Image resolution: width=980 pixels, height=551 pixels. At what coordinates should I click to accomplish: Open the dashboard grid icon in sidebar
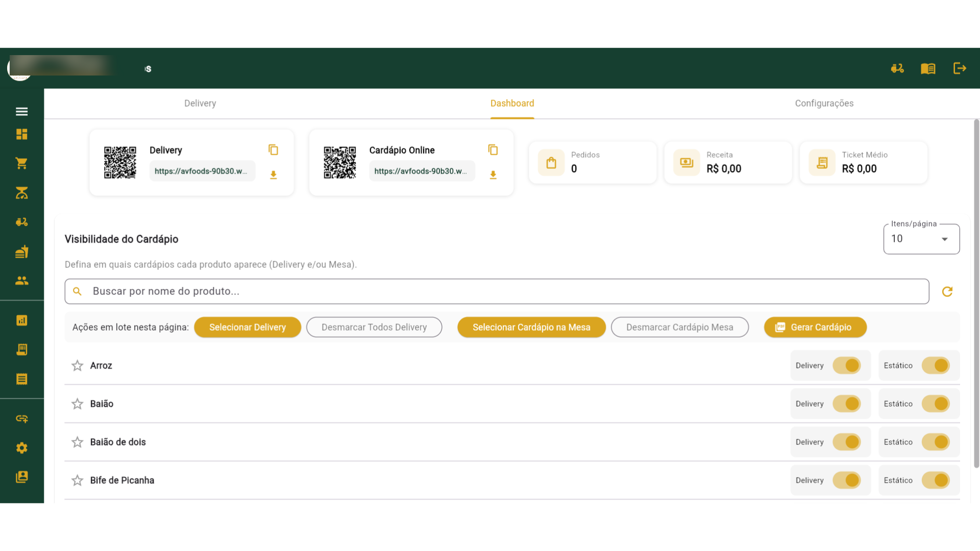tap(21, 134)
